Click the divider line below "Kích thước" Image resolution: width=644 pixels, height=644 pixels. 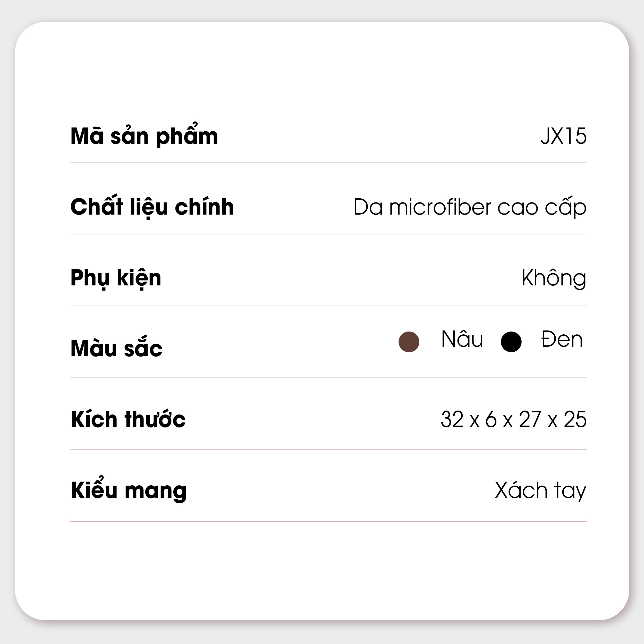tap(328, 450)
